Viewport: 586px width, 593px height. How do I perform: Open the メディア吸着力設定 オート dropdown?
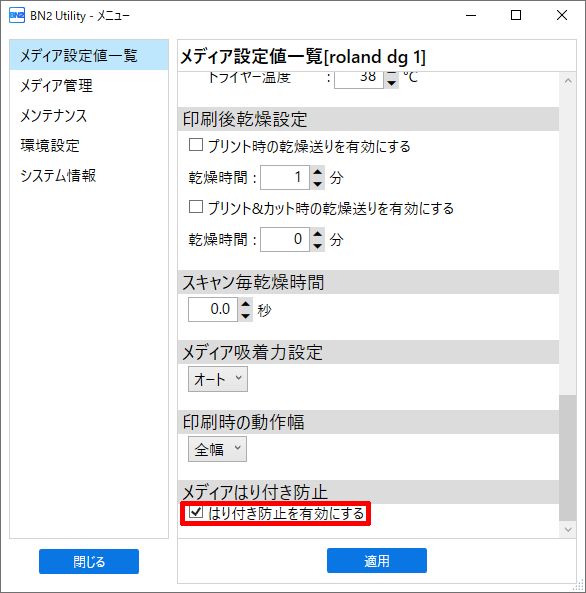pos(218,379)
